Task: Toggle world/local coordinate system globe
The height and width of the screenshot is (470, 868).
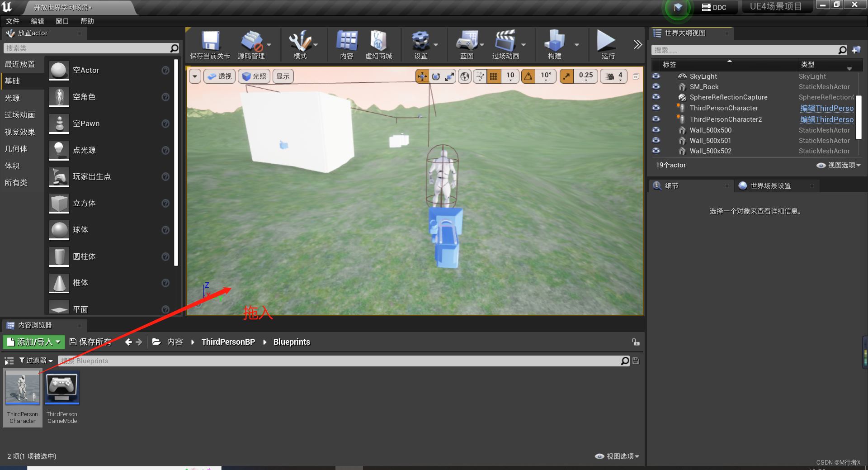Action: pos(465,76)
